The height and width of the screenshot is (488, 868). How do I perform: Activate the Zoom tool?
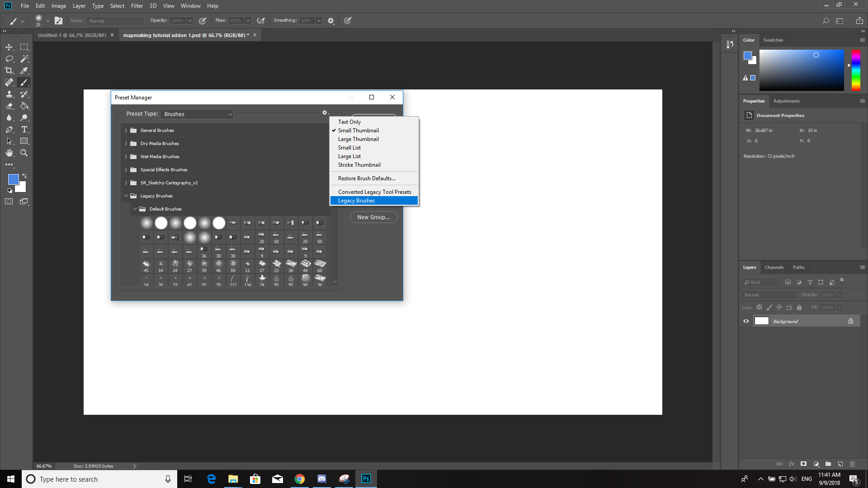[x=24, y=153]
